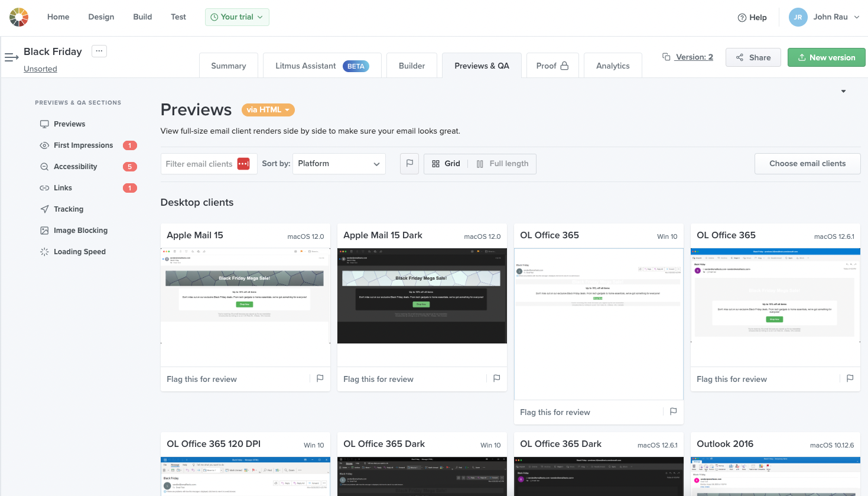The width and height of the screenshot is (868, 496).
Task: Click the First Impressions badge showing 1
Action: 130,145
